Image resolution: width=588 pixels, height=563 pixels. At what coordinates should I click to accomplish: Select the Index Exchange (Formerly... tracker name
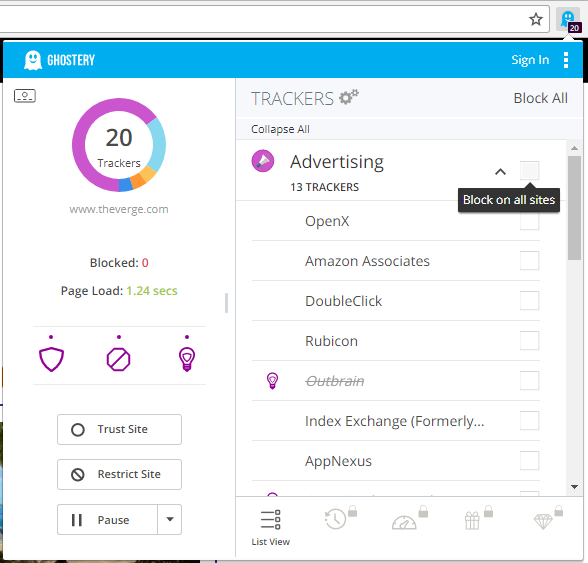pyautogui.click(x=394, y=421)
